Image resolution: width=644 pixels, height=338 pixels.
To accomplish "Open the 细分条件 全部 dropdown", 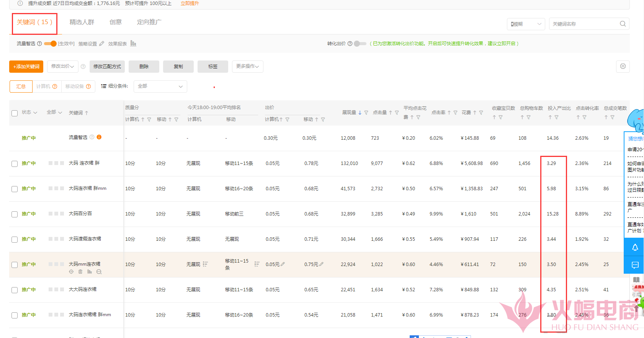I will tap(160, 87).
